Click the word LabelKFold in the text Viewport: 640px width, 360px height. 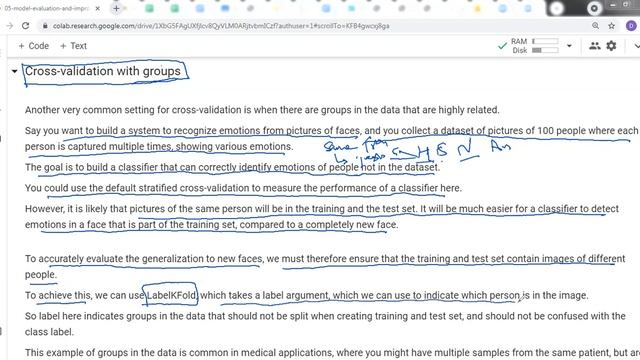[x=171, y=295]
